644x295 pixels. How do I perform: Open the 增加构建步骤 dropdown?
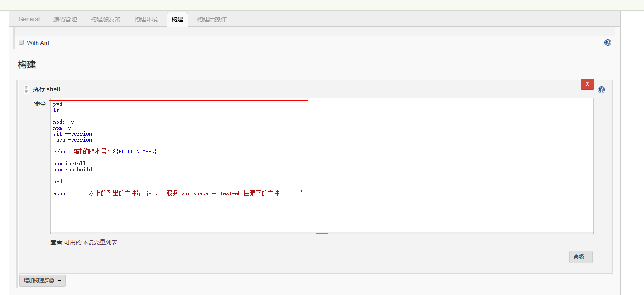[42, 281]
